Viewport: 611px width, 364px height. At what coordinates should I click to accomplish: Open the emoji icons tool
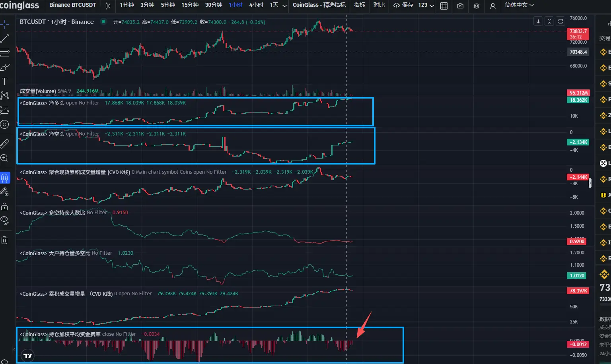4,124
